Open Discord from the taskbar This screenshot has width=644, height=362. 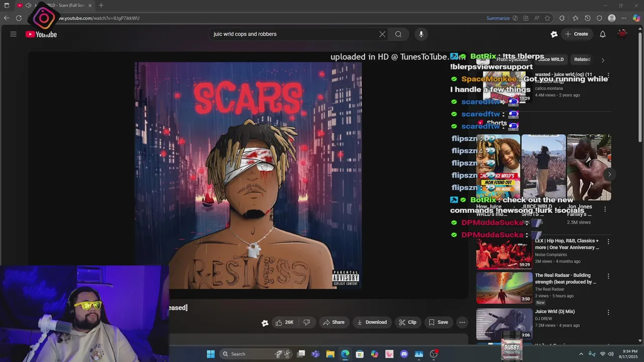coord(404,354)
